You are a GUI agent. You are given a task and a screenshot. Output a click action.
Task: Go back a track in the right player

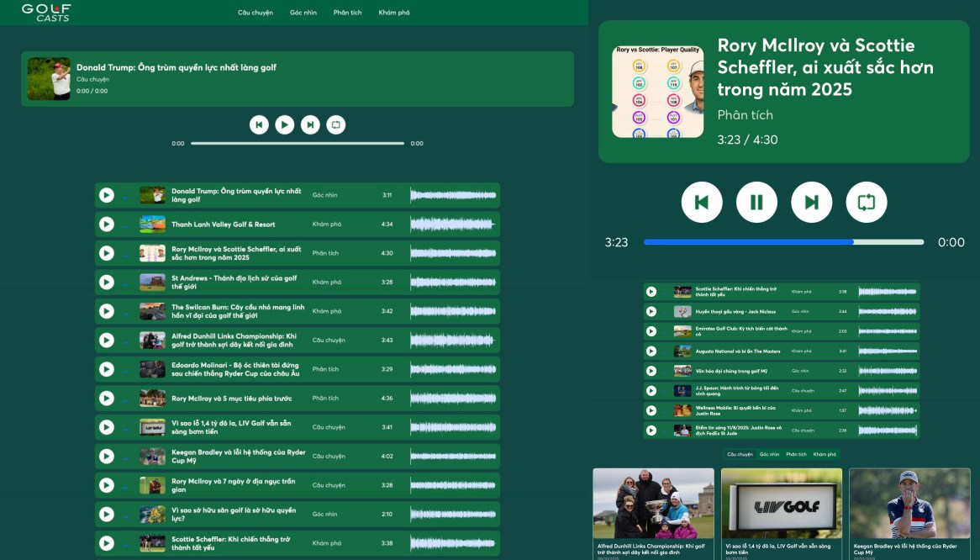pyautogui.click(x=702, y=202)
